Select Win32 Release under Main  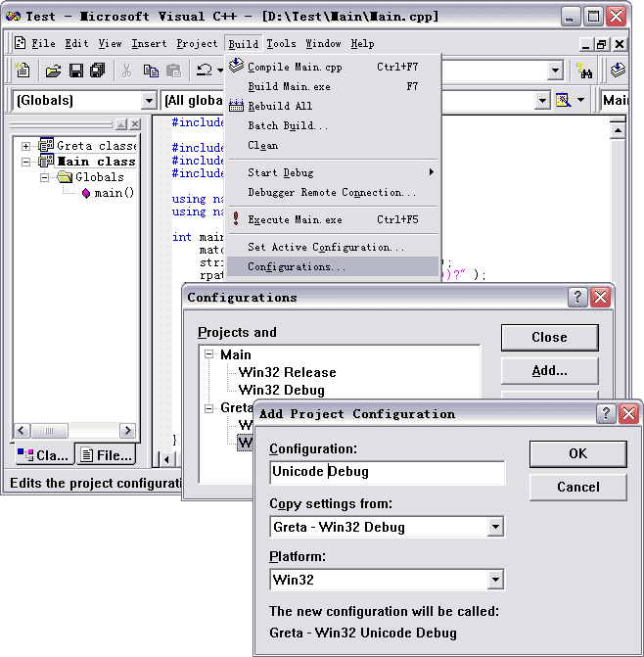click(x=287, y=372)
